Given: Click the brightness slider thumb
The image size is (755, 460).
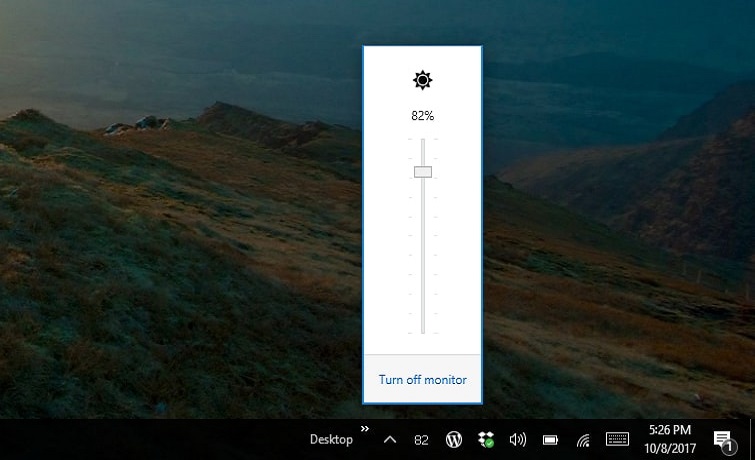Looking at the screenshot, I should [423, 172].
